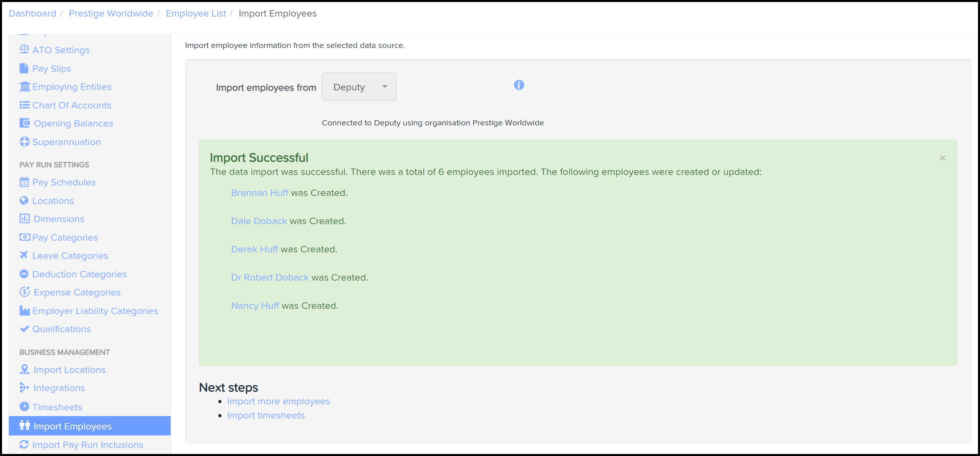This screenshot has height=456, width=980.
Task: Open Brennan Huff's employee link
Action: point(259,193)
